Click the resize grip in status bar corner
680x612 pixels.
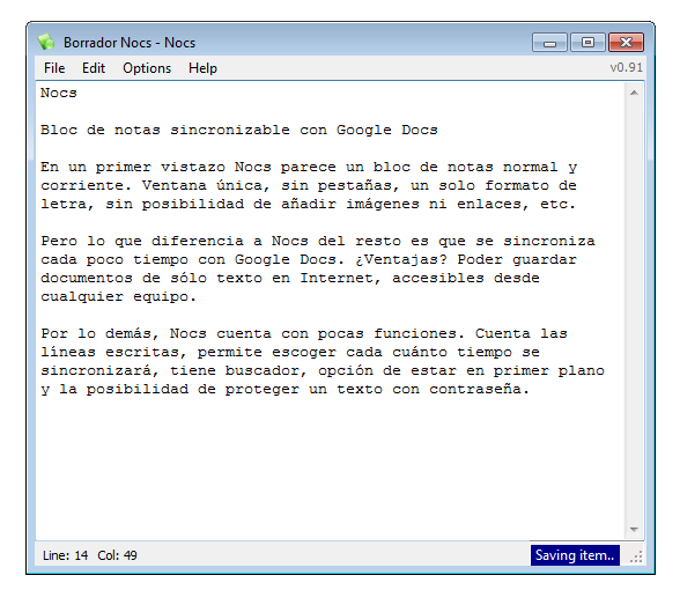click(x=636, y=557)
